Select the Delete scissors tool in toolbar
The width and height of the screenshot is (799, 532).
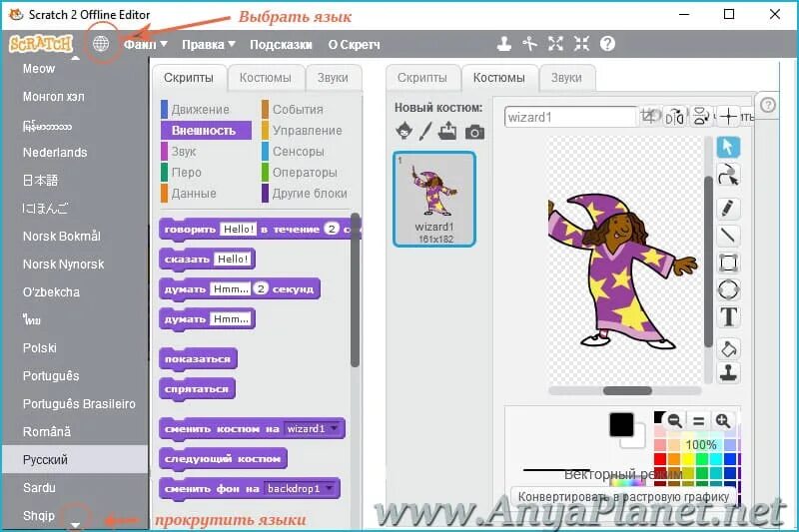pyautogui.click(x=530, y=44)
